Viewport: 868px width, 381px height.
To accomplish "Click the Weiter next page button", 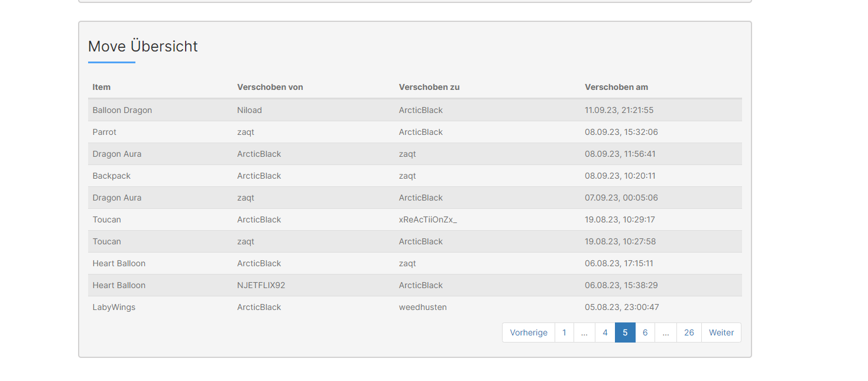I will point(721,332).
